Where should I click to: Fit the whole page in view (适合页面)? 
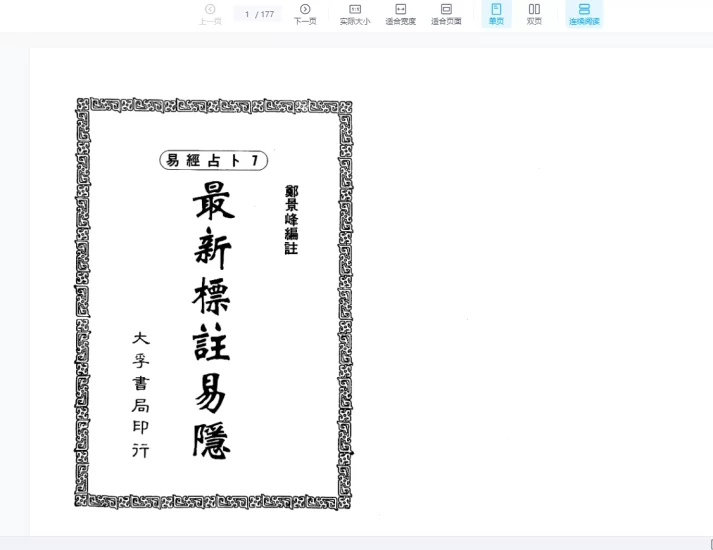[x=446, y=14]
